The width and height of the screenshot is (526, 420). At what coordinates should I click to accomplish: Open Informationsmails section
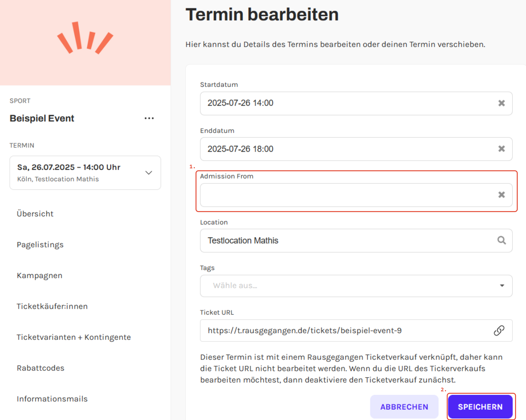[52, 399]
